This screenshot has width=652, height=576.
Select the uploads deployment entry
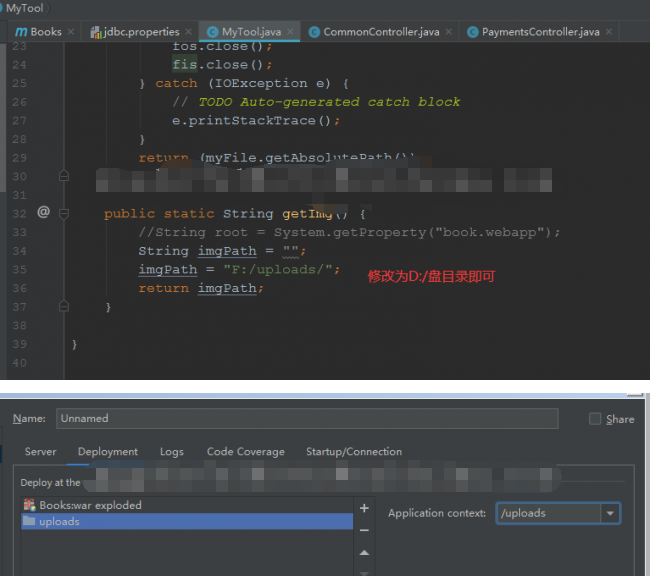[x=187, y=521]
